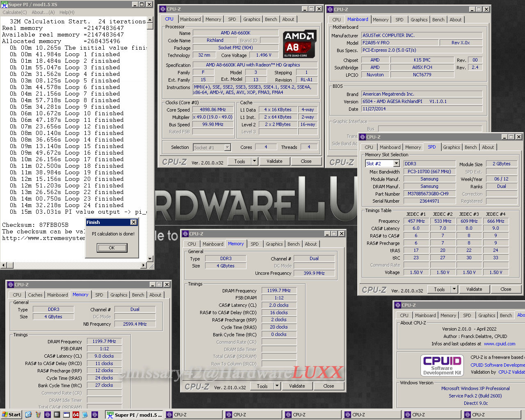Select CPU tab in the 2.0 clocks Memory window

tap(192, 244)
